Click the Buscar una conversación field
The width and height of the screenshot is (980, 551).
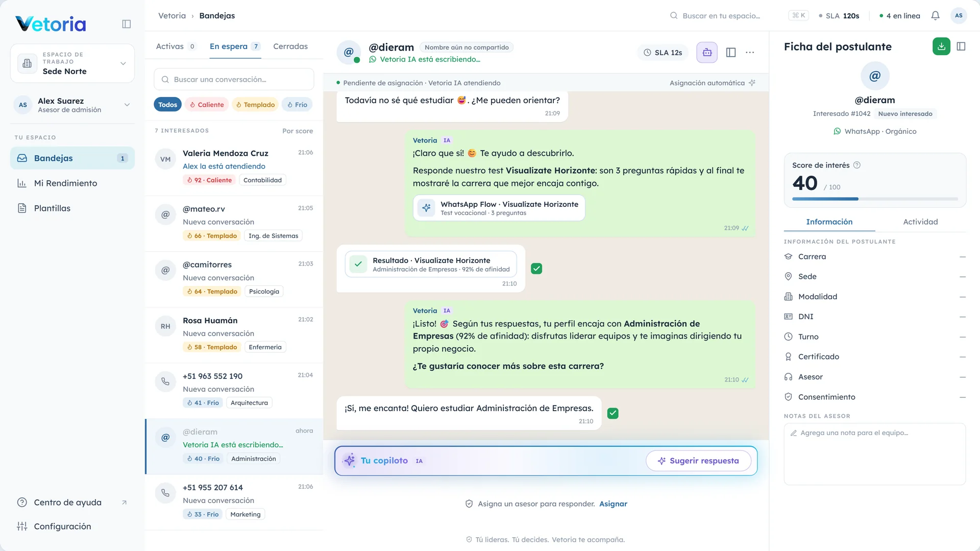coord(234,80)
